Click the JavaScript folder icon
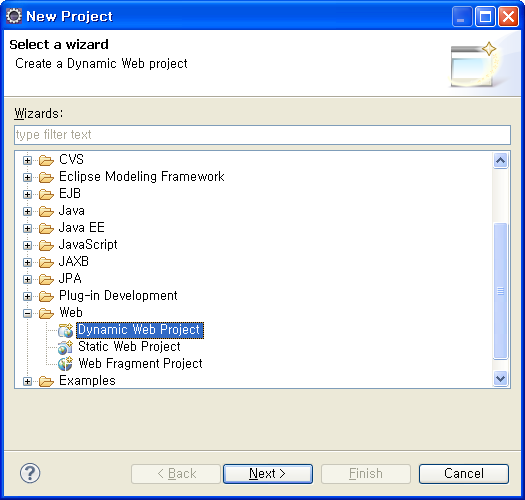The width and height of the screenshot is (525, 500). click(46, 245)
